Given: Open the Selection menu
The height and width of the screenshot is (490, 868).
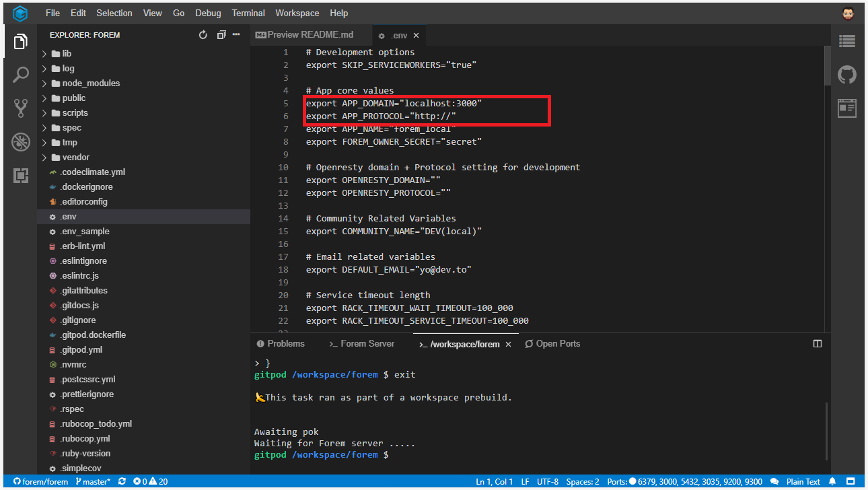Looking at the screenshot, I should pos(114,13).
